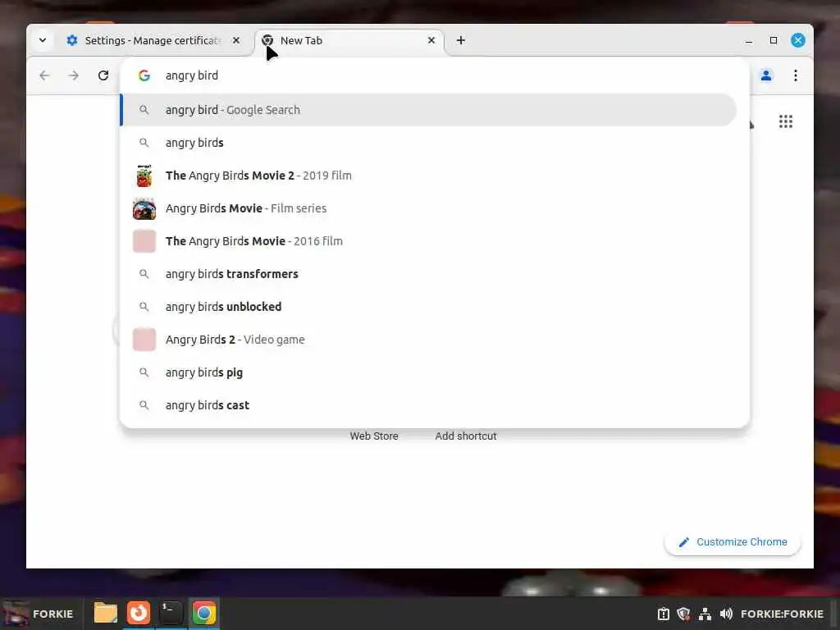Reload the page

[x=103, y=75]
